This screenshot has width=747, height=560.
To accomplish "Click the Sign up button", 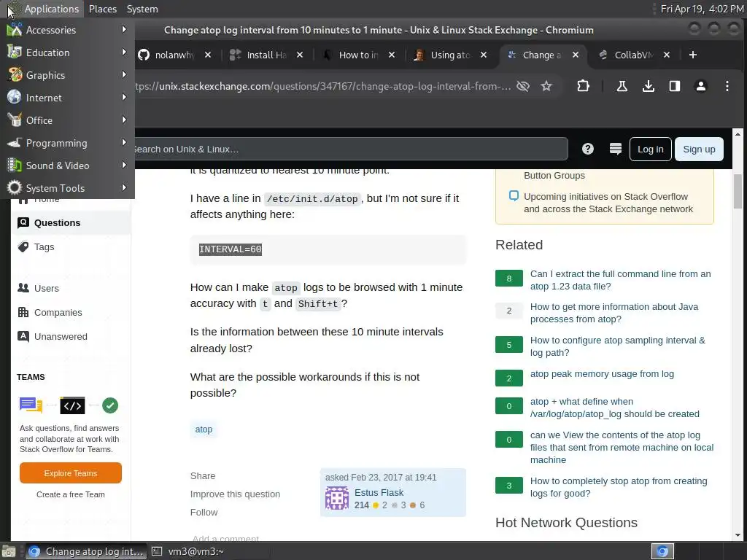I will click(x=699, y=149).
